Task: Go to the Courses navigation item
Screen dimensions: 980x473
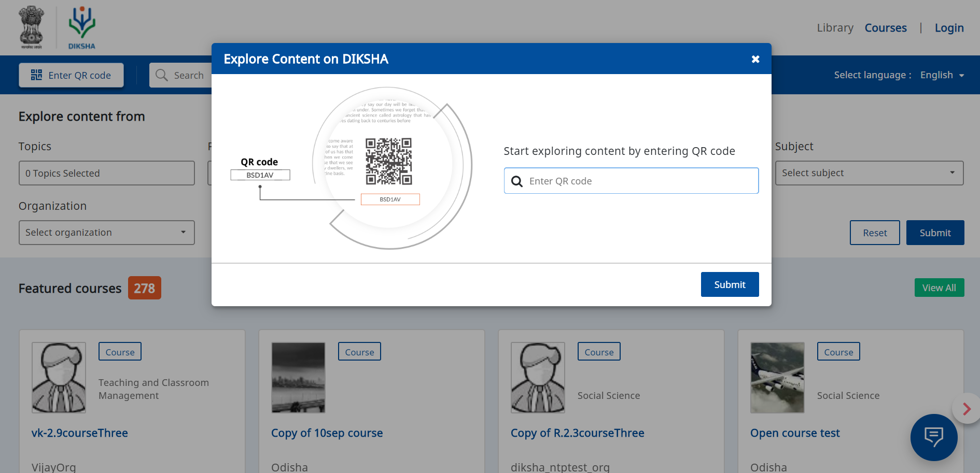Action: tap(886, 28)
